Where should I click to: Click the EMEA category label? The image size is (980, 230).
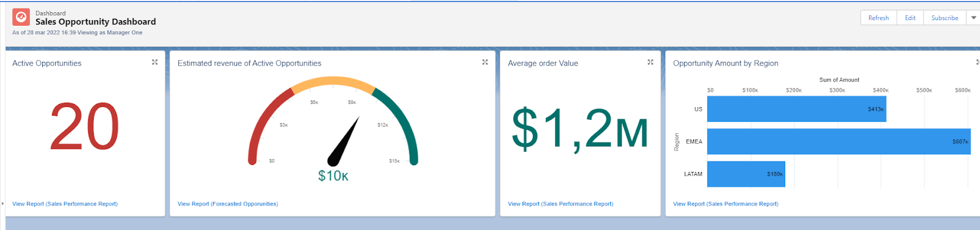click(694, 141)
